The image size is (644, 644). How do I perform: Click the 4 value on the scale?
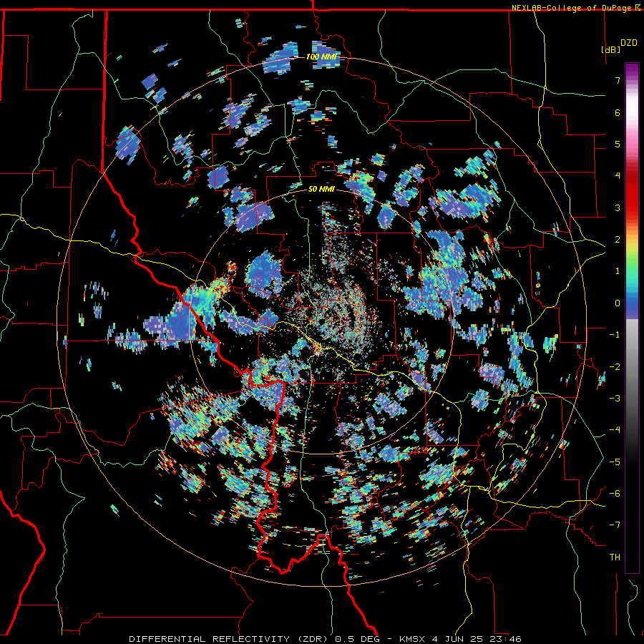[x=618, y=176]
